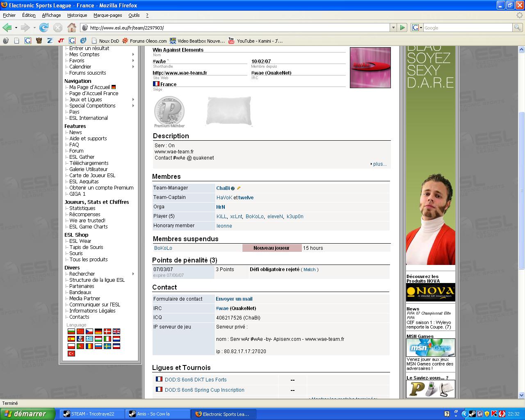
Task: Click the URL address bar field
Action: point(235,27)
